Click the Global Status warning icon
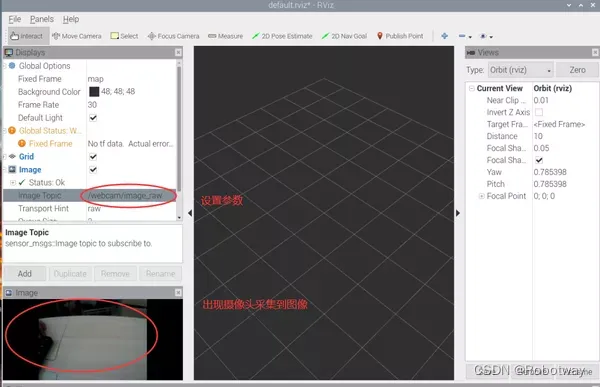The height and width of the screenshot is (387, 600). [12, 131]
